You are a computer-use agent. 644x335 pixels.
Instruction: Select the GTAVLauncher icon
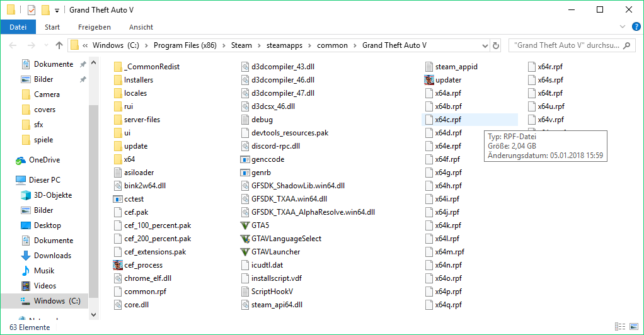(x=244, y=252)
